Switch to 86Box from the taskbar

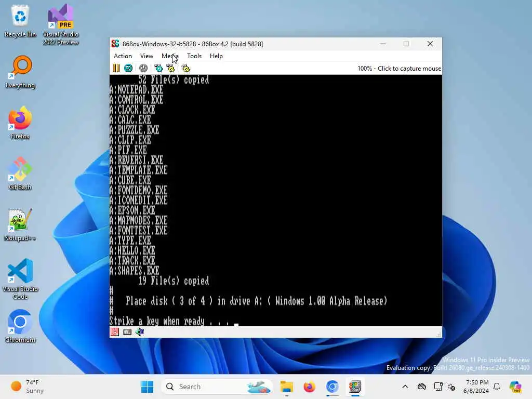pyautogui.click(x=355, y=387)
